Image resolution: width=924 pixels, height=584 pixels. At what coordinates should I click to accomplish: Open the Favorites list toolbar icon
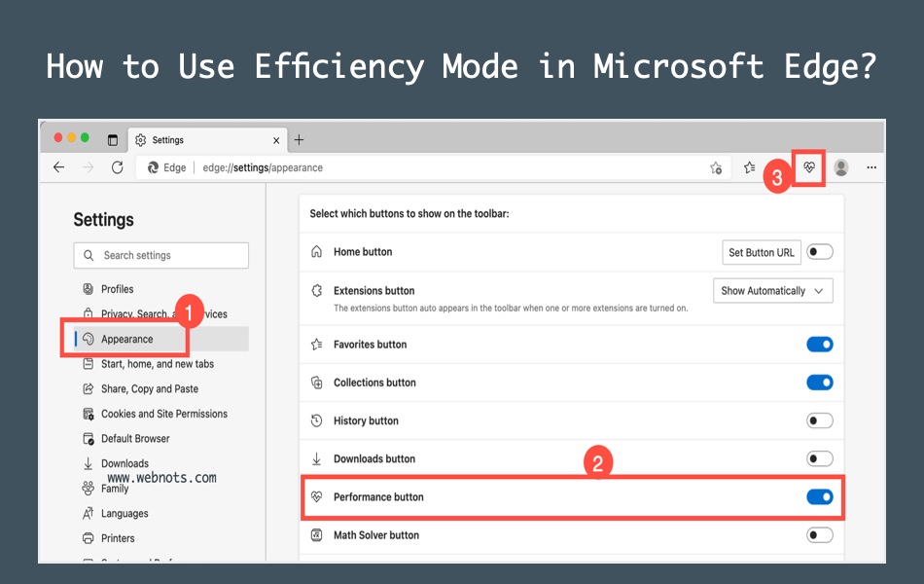749,167
